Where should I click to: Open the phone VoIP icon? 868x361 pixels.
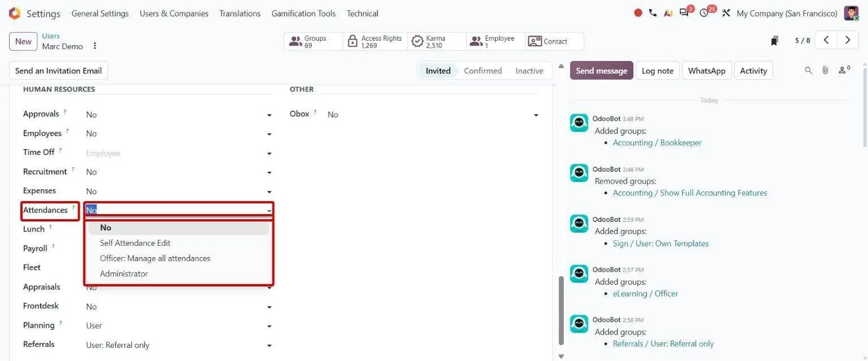[653, 13]
